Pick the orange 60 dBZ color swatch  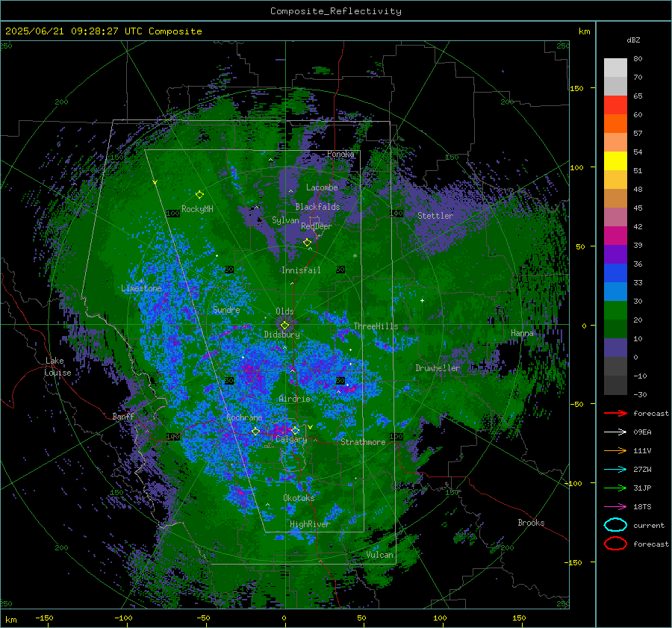click(615, 123)
